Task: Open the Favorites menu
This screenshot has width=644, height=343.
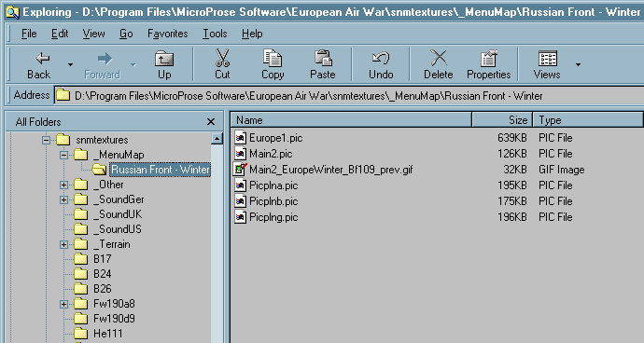Action: coord(168,34)
